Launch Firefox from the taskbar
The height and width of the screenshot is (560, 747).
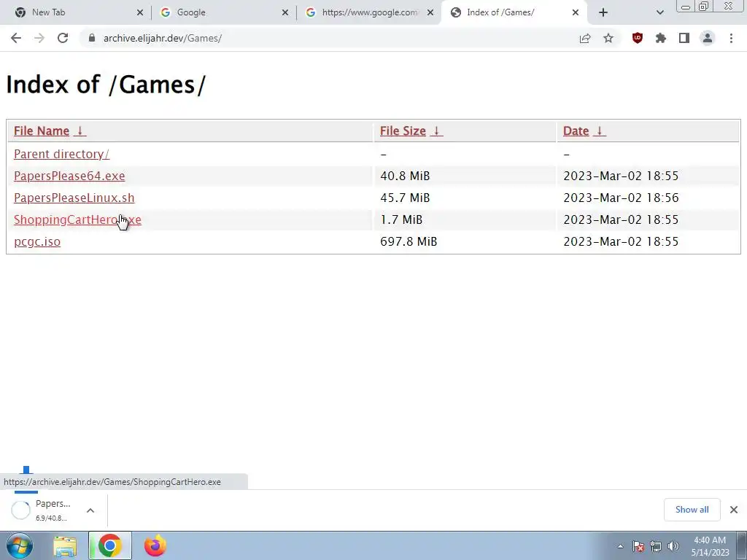click(155, 545)
